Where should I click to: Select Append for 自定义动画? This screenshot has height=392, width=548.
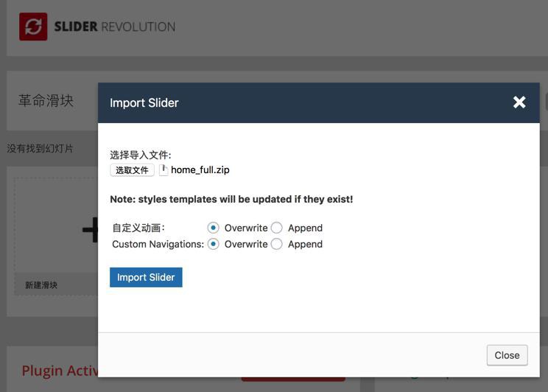click(x=276, y=228)
